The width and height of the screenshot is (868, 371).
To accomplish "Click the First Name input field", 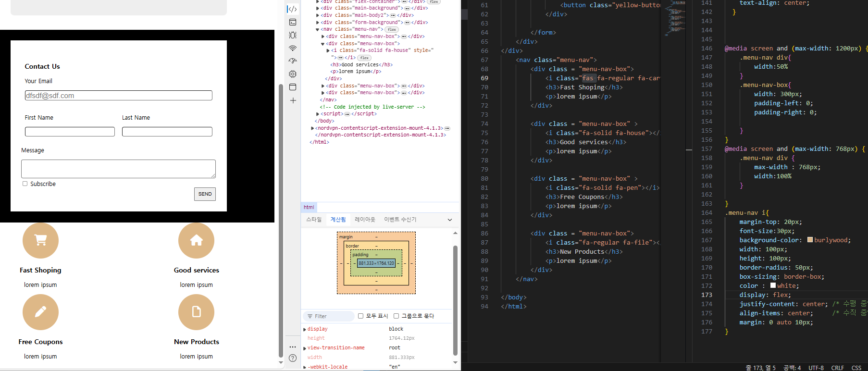I will pos(70,132).
